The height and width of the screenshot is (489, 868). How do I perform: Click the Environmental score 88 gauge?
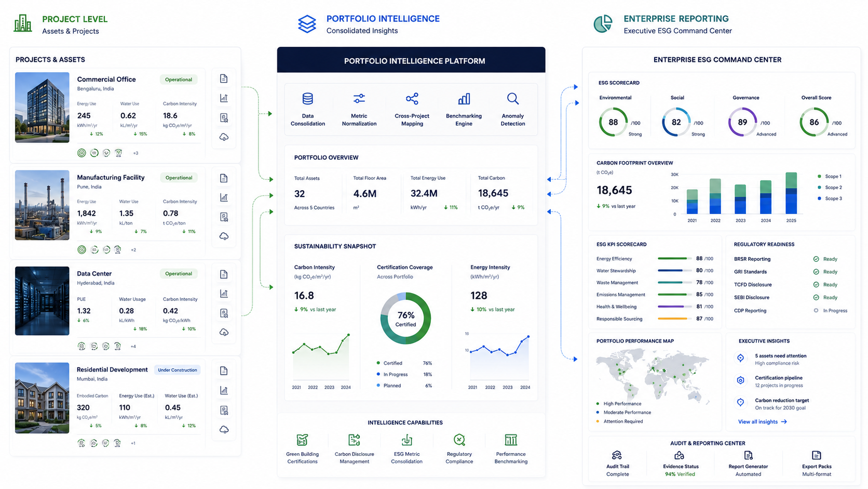(613, 122)
